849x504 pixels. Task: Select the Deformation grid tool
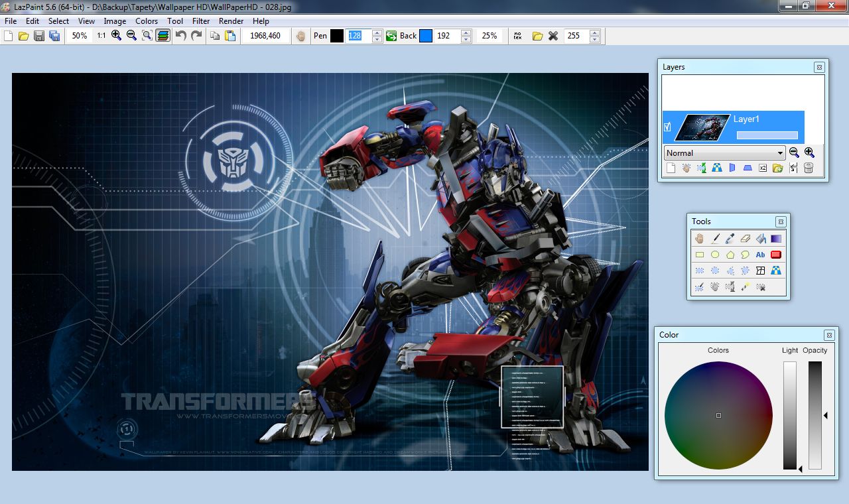(x=761, y=271)
